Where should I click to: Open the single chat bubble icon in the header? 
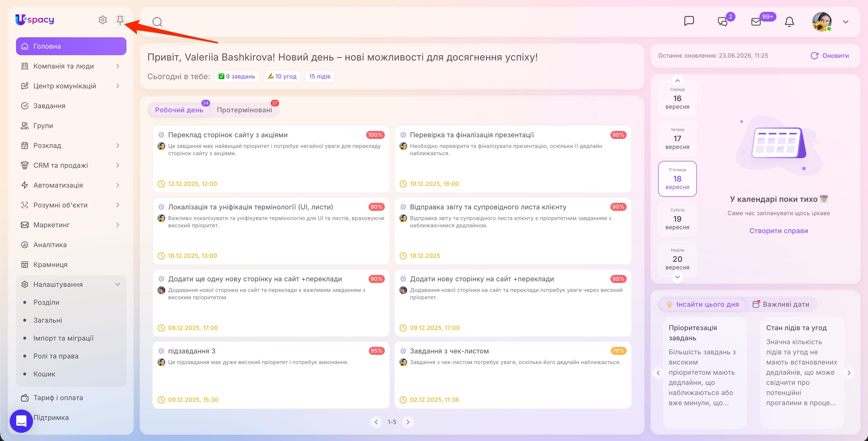(x=689, y=21)
